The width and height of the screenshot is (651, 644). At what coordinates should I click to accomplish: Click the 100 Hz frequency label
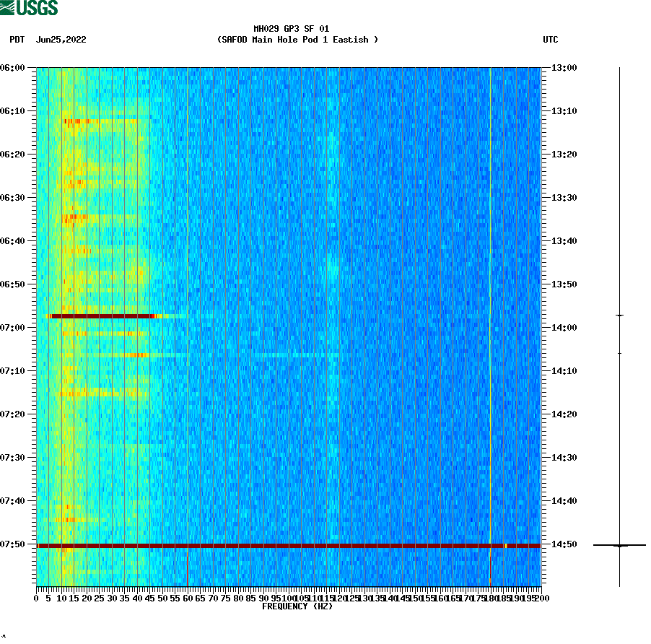coord(287,598)
